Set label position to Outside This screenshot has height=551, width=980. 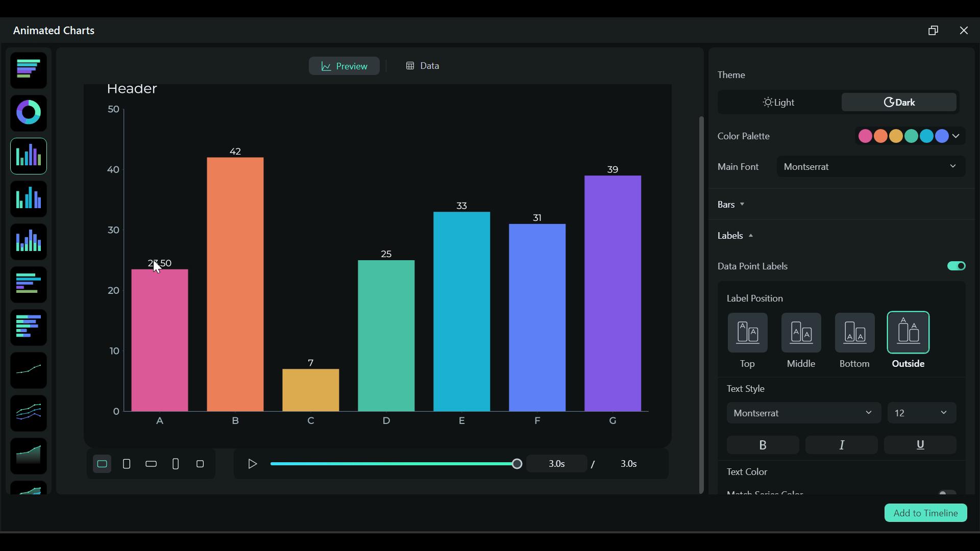909,333
